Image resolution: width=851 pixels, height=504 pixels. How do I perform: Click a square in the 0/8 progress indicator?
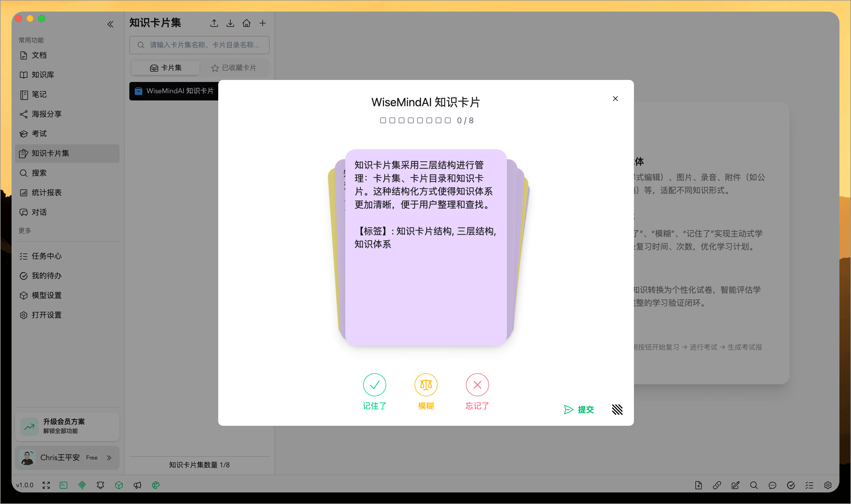(x=383, y=120)
